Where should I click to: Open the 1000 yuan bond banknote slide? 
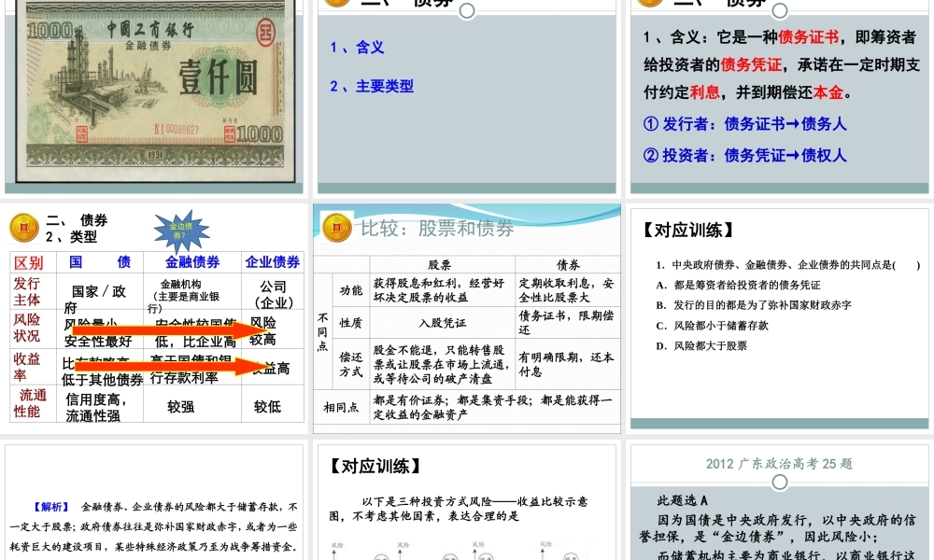point(154,96)
